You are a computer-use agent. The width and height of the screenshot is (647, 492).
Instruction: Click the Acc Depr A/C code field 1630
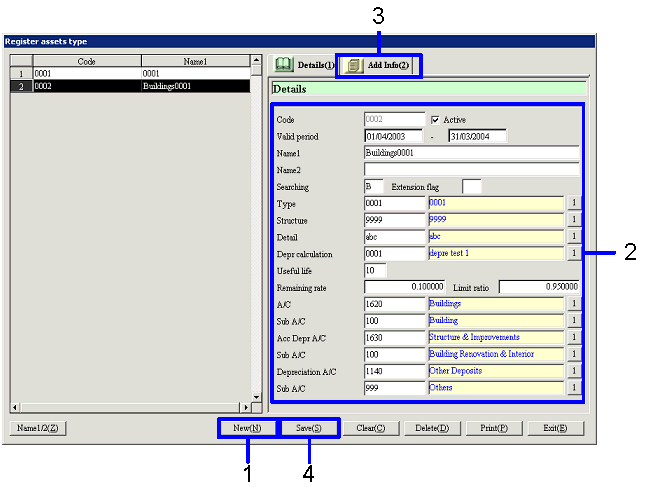394,338
